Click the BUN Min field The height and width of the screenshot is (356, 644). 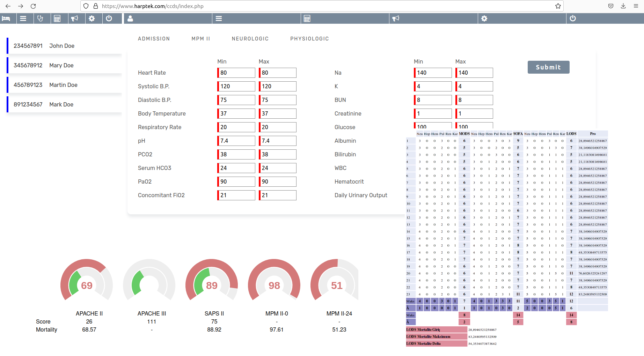tap(433, 100)
